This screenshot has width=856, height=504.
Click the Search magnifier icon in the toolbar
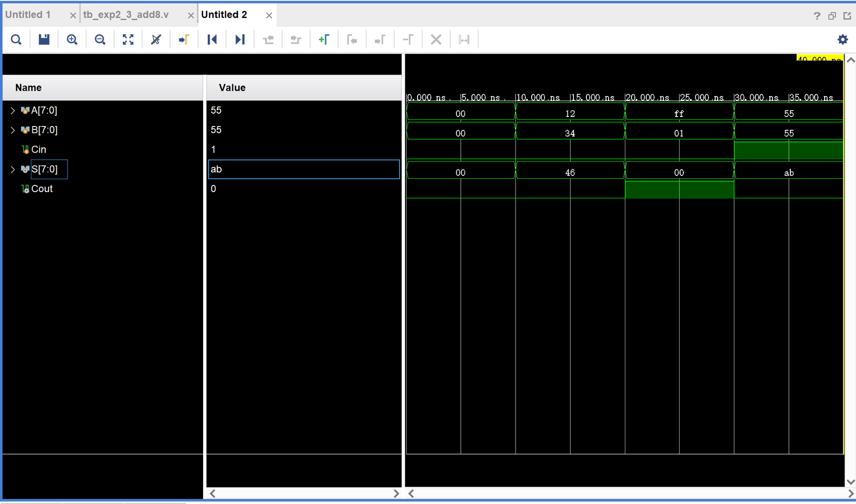(x=16, y=39)
